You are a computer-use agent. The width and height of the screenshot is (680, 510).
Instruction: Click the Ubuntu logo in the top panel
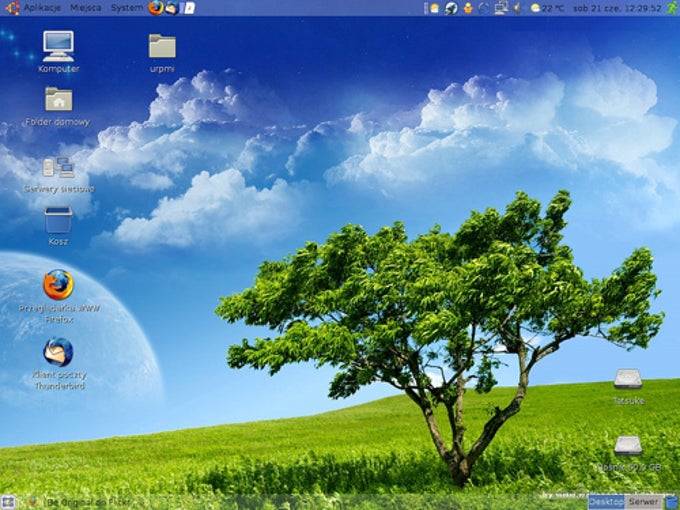coord(12,8)
